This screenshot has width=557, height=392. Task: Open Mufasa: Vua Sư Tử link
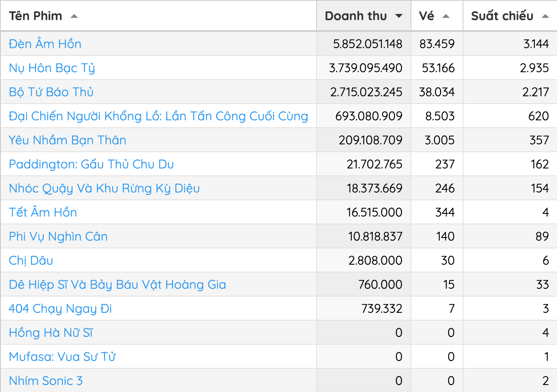pyautogui.click(x=62, y=357)
